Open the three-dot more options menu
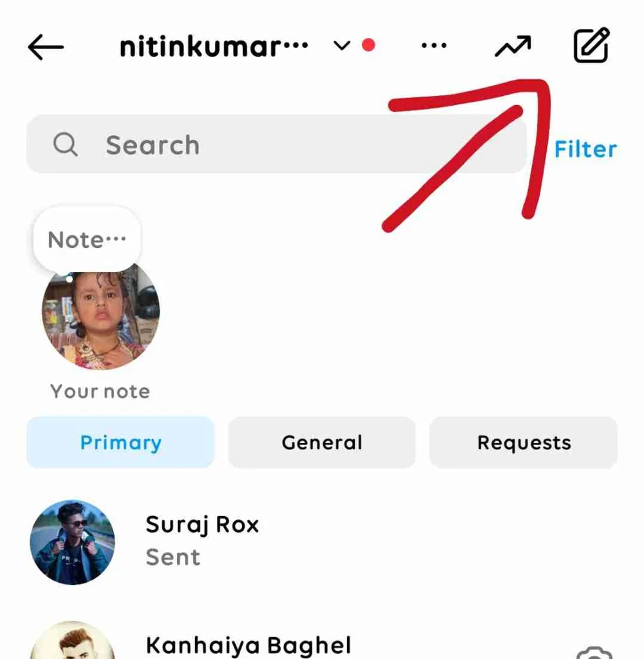The width and height of the screenshot is (644, 659). pos(433,46)
